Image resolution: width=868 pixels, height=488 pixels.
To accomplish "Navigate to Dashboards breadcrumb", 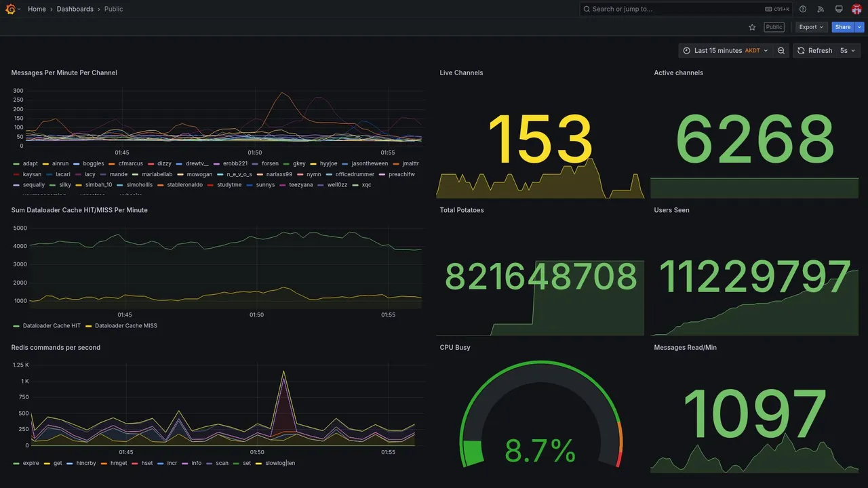I will (75, 9).
